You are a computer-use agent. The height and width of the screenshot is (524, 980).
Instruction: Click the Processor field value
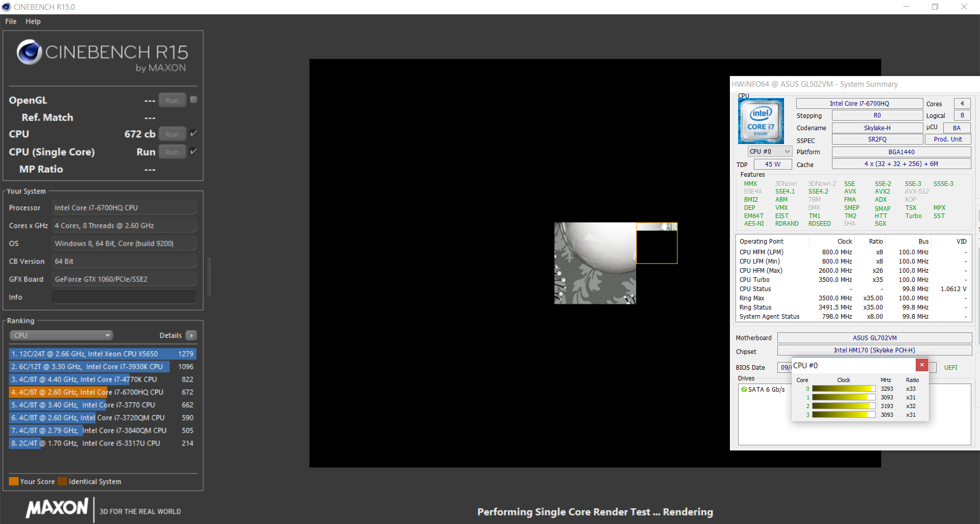[124, 208]
